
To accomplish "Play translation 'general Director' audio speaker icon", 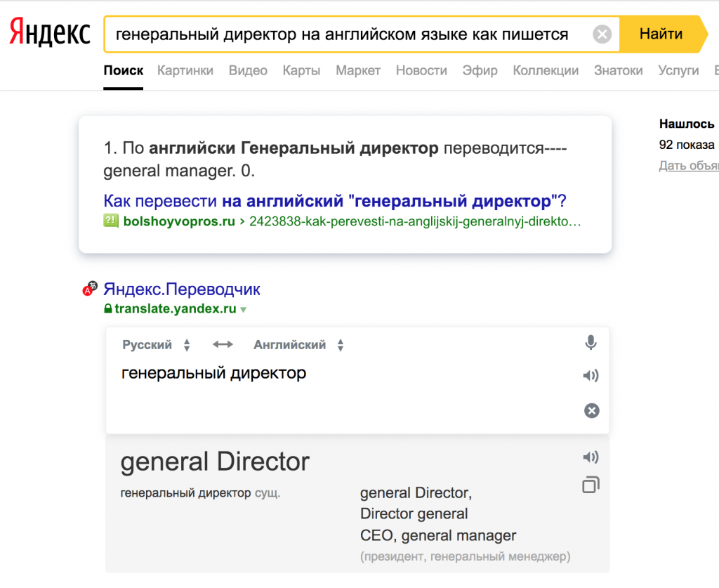I will coord(591,457).
